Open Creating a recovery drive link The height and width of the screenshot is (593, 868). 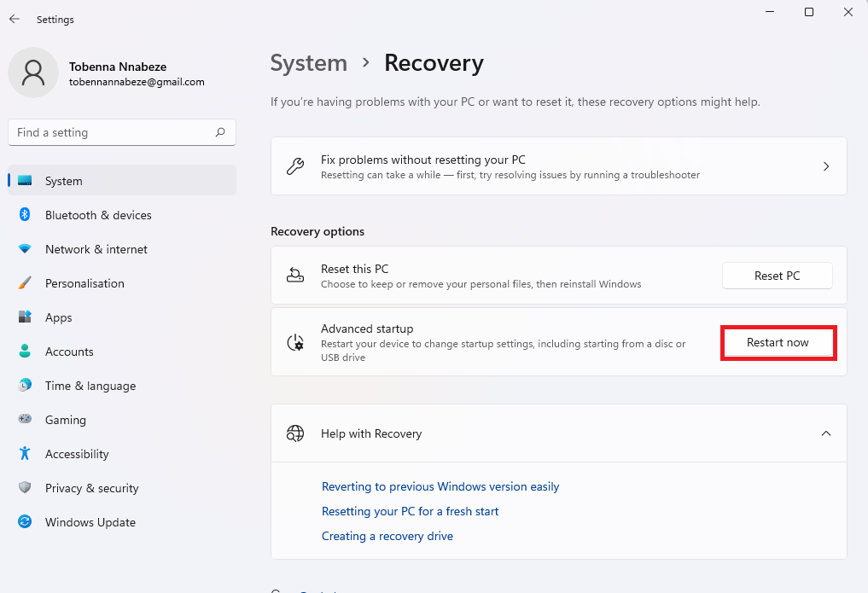pyautogui.click(x=387, y=536)
